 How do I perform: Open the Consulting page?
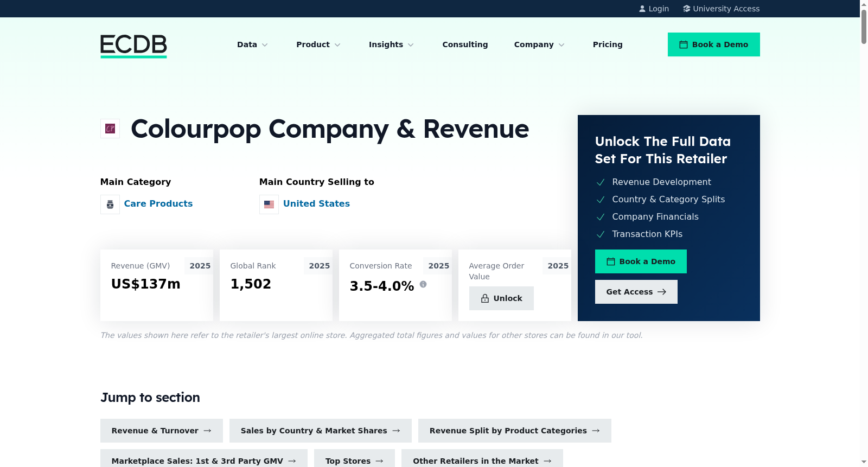(465, 44)
